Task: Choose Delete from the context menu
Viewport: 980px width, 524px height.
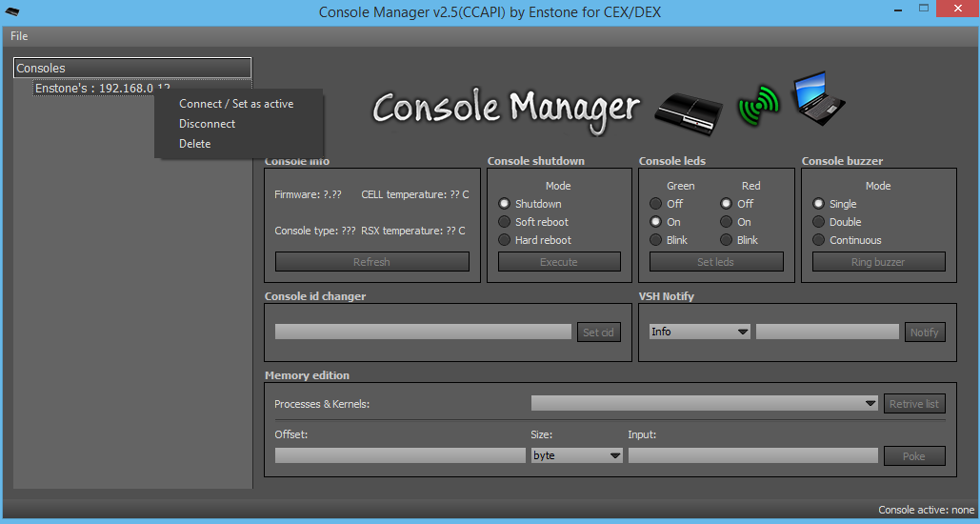Action: click(x=195, y=144)
